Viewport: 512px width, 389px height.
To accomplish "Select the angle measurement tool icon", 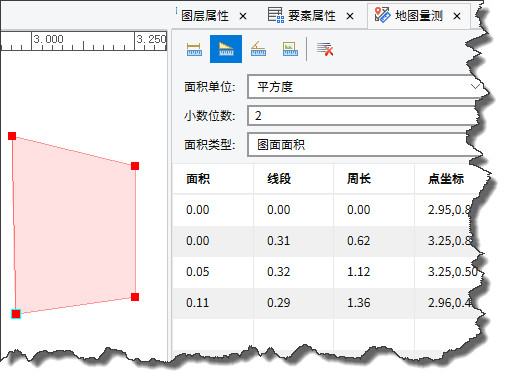I will [258, 49].
